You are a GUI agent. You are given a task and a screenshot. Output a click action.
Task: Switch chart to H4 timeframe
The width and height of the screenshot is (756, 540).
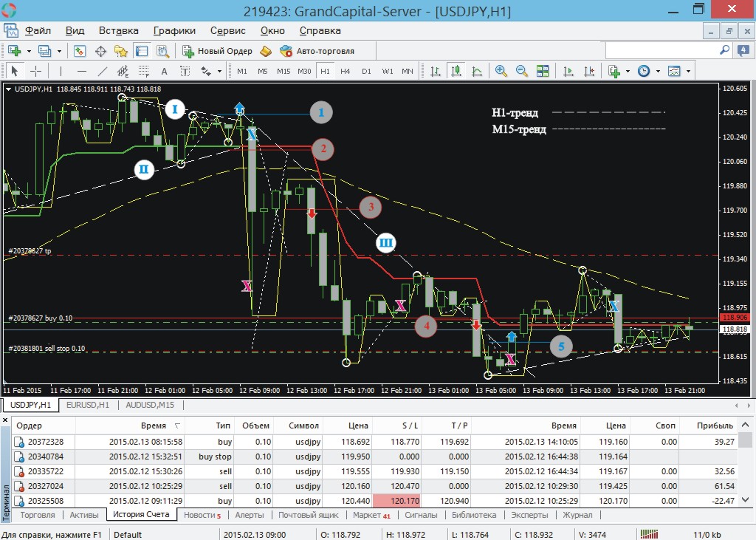point(346,72)
